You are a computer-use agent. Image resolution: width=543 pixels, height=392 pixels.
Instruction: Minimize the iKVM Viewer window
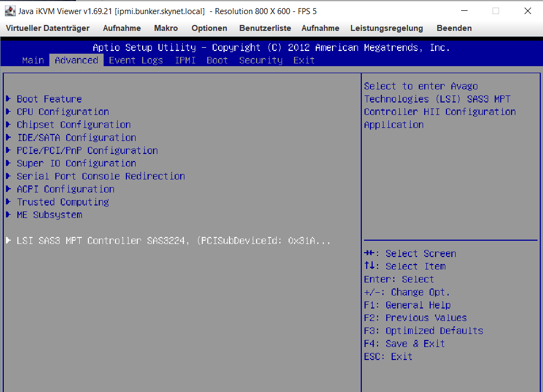pos(464,11)
